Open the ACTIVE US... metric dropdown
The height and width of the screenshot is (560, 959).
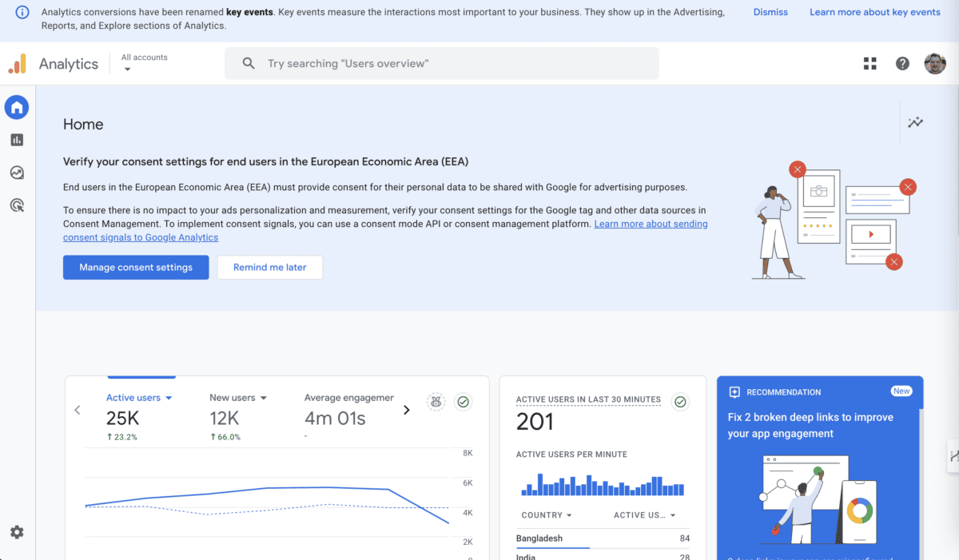click(645, 515)
